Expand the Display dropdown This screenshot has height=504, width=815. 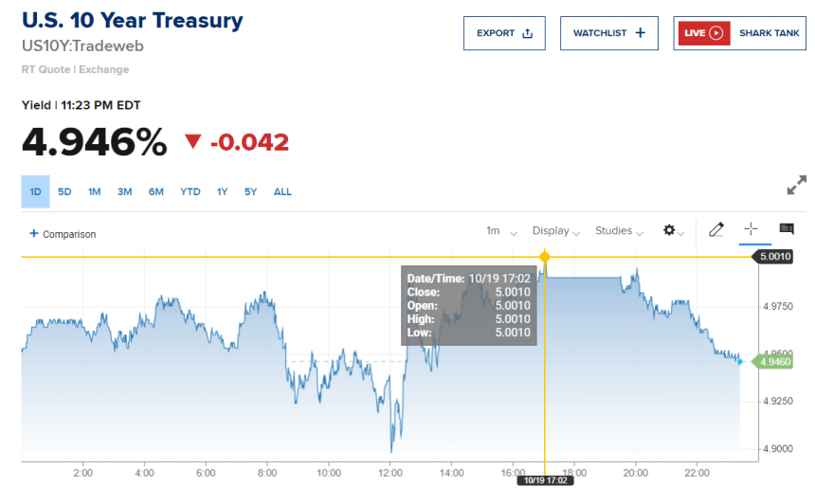coord(556,231)
